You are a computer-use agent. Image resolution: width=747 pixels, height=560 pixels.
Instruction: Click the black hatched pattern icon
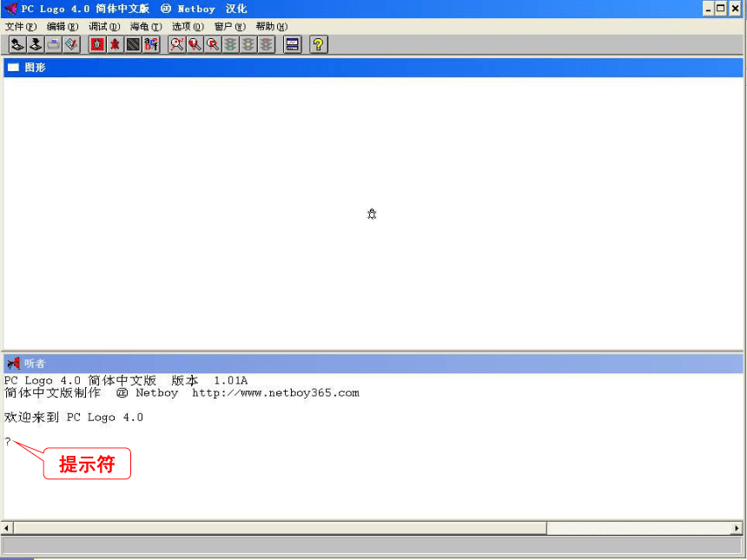point(134,45)
